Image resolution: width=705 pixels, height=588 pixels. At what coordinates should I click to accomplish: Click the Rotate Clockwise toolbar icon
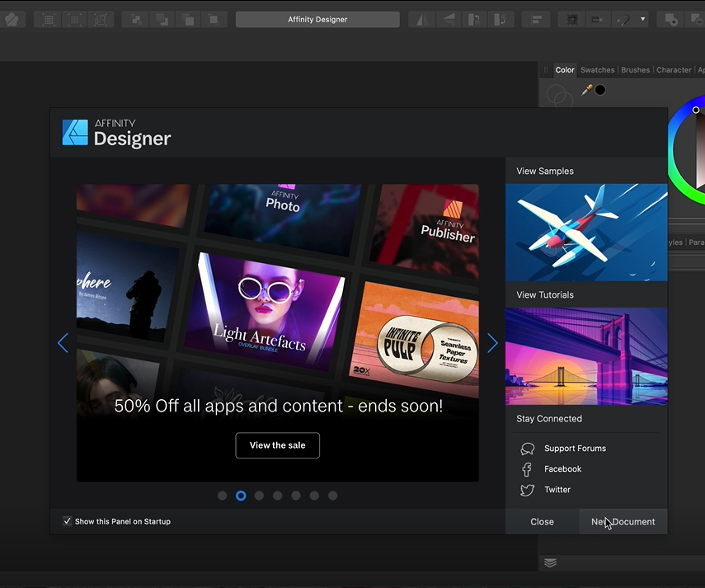tap(500, 19)
